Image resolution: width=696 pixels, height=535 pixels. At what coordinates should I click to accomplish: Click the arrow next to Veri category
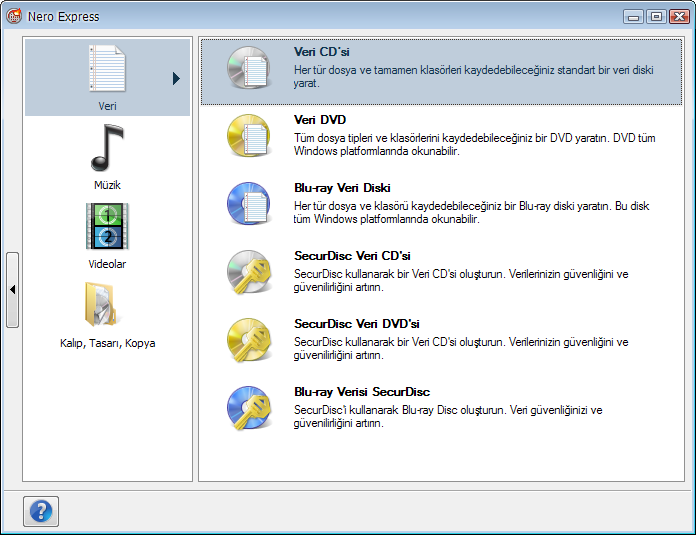[x=176, y=78]
